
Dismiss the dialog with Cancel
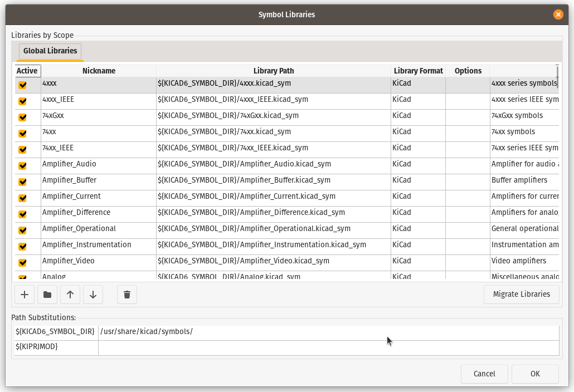tap(484, 374)
